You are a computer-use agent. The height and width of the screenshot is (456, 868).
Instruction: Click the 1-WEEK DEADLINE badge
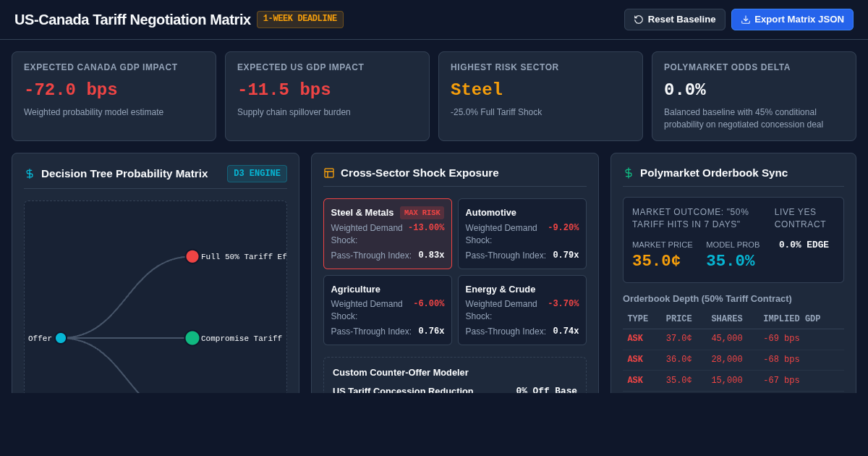(300, 19)
